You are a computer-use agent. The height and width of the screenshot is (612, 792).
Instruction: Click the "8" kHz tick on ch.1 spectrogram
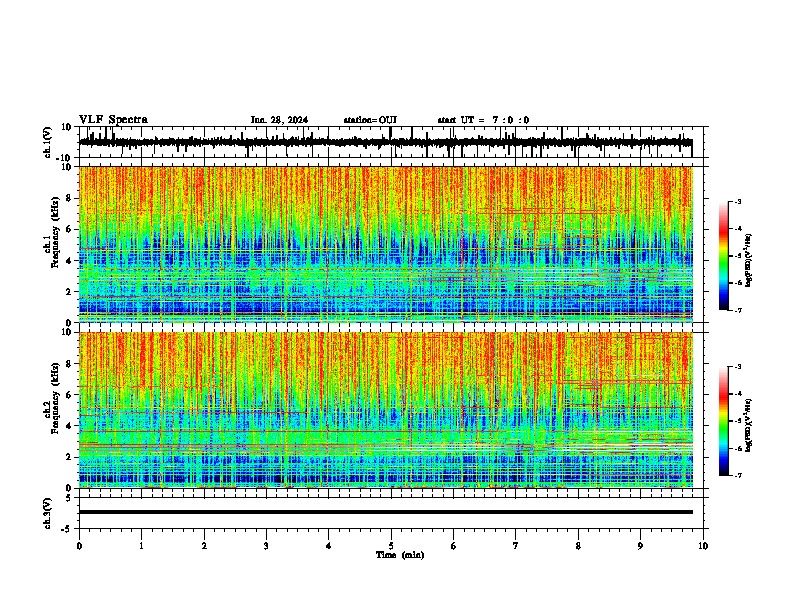pyautogui.click(x=69, y=198)
